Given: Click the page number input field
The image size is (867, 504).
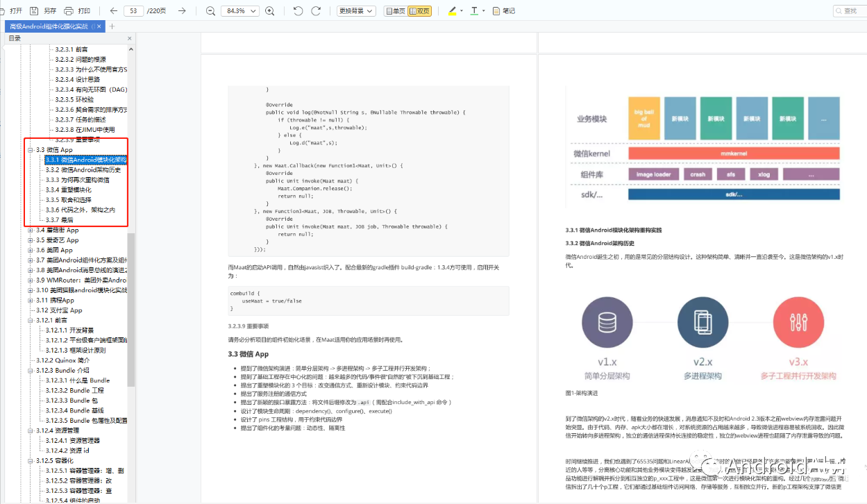Looking at the screenshot, I should pos(133,11).
